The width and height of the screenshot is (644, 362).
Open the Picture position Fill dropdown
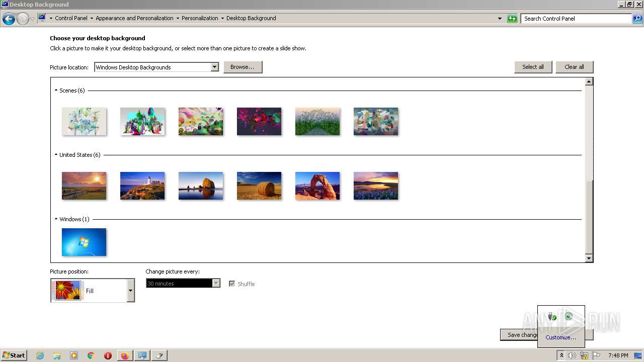pyautogui.click(x=93, y=291)
